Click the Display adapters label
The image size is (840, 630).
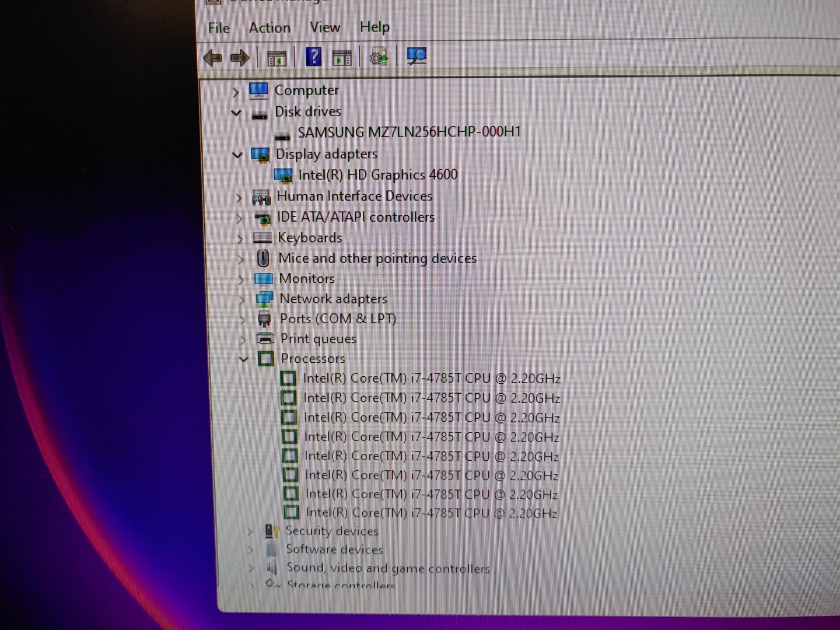pos(327,154)
